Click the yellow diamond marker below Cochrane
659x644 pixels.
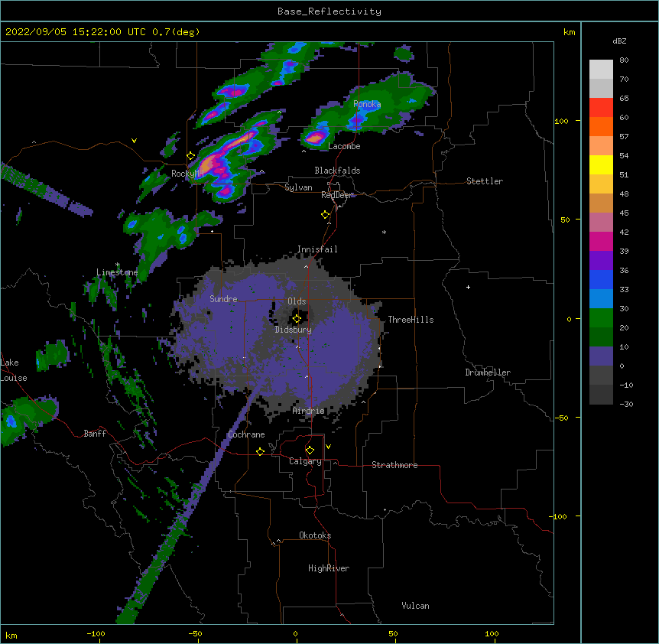260,451
